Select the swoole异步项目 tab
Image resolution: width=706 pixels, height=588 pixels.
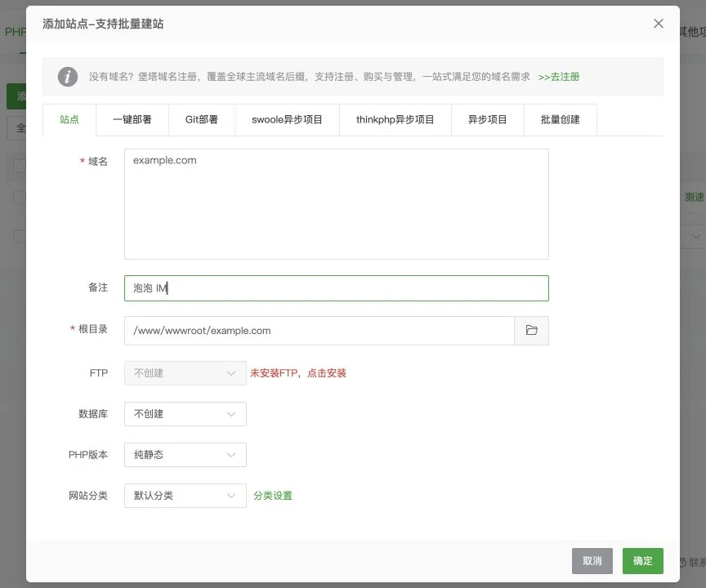pyautogui.click(x=288, y=120)
